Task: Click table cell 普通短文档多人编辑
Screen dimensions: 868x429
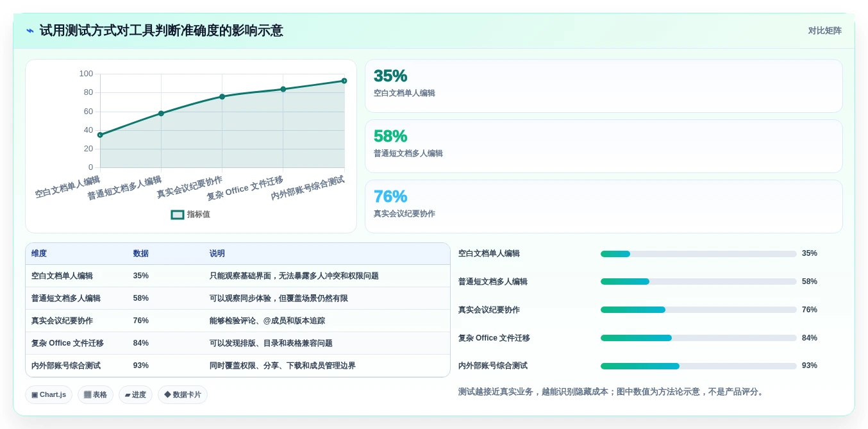Action: click(x=66, y=298)
